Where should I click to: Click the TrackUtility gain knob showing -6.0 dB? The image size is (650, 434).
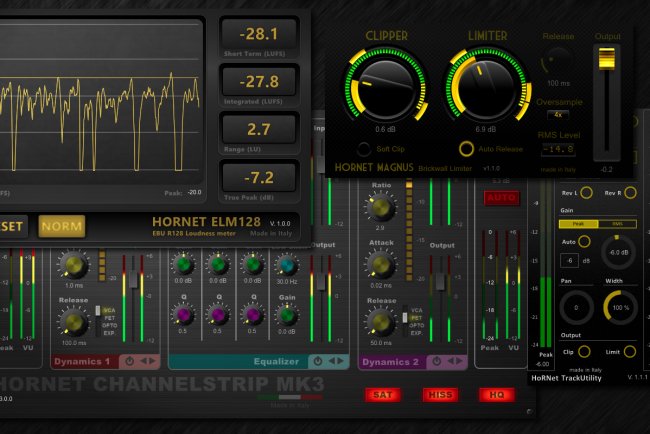click(x=618, y=252)
